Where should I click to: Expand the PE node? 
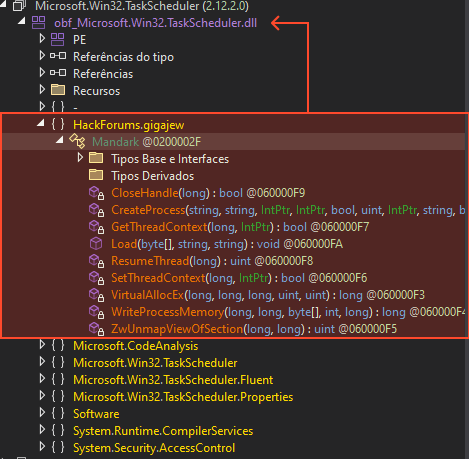(42, 38)
